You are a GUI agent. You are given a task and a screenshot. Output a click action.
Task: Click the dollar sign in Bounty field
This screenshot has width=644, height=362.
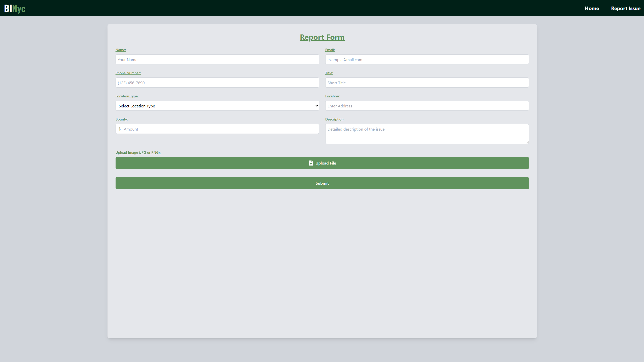pyautogui.click(x=120, y=129)
